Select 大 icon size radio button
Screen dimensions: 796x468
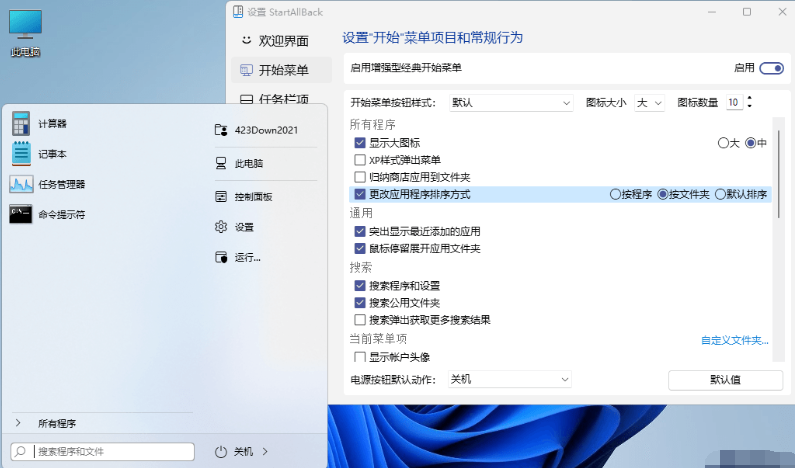click(723, 143)
